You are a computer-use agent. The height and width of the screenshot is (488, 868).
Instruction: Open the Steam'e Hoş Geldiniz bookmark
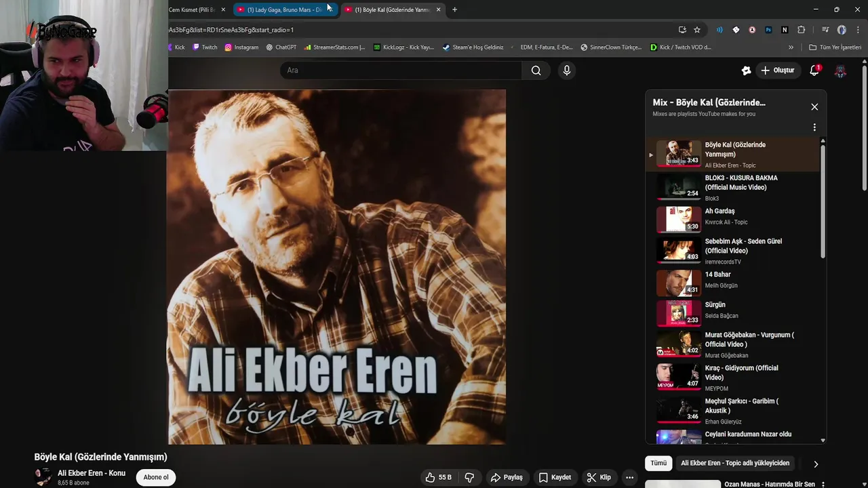(473, 47)
